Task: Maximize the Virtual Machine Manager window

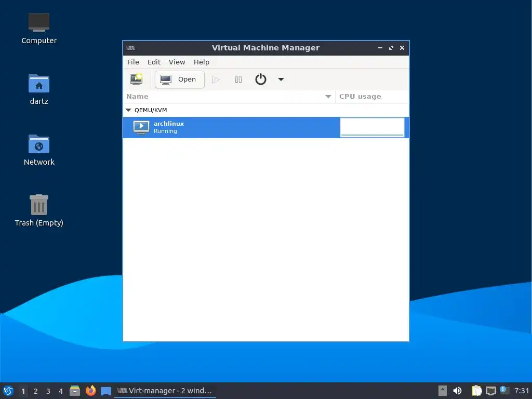Action: tap(391, 48)
